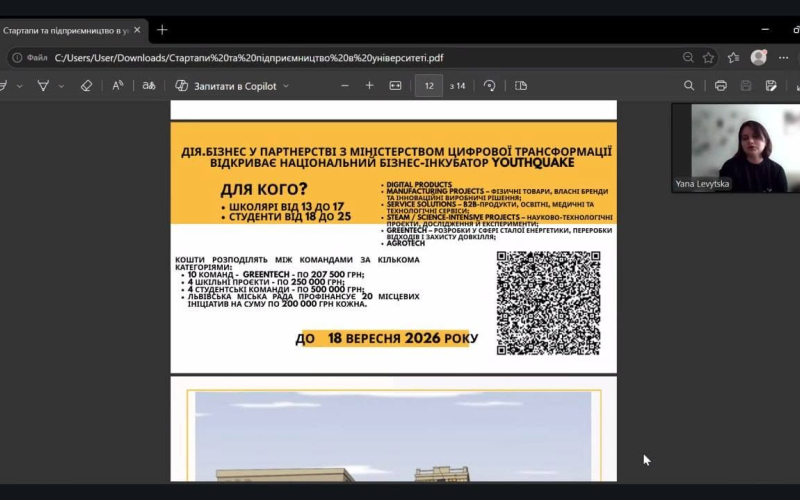Search within the PDF document
800x500 pixels.
(x=689, y=86)
